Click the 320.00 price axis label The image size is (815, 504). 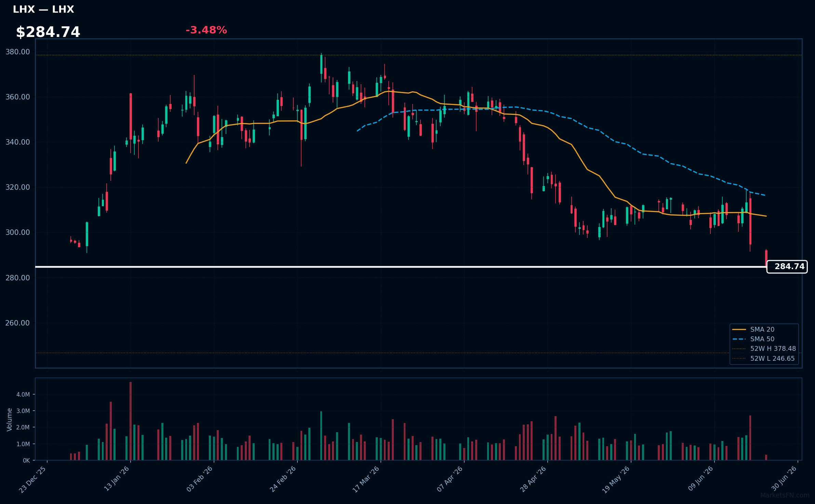18,187
